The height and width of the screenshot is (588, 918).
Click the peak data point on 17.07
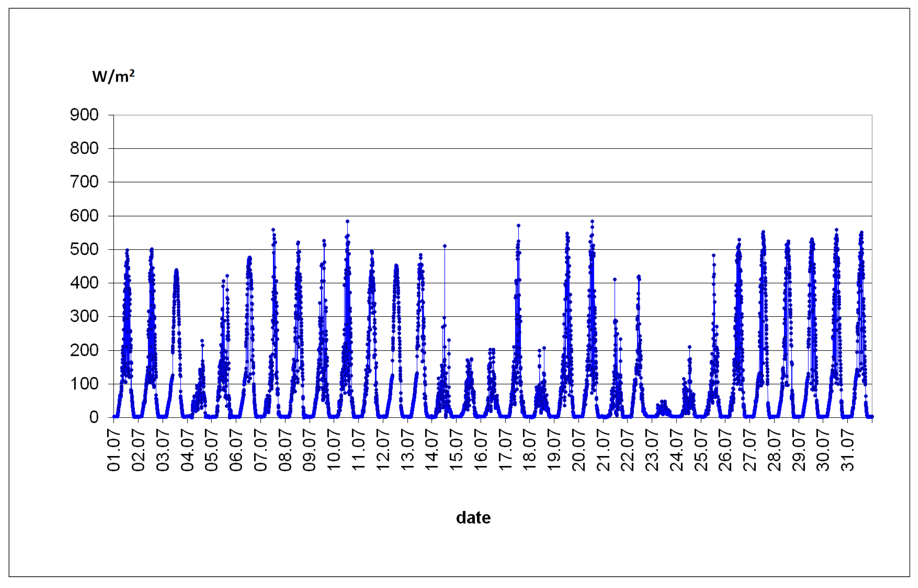point(518,226)
